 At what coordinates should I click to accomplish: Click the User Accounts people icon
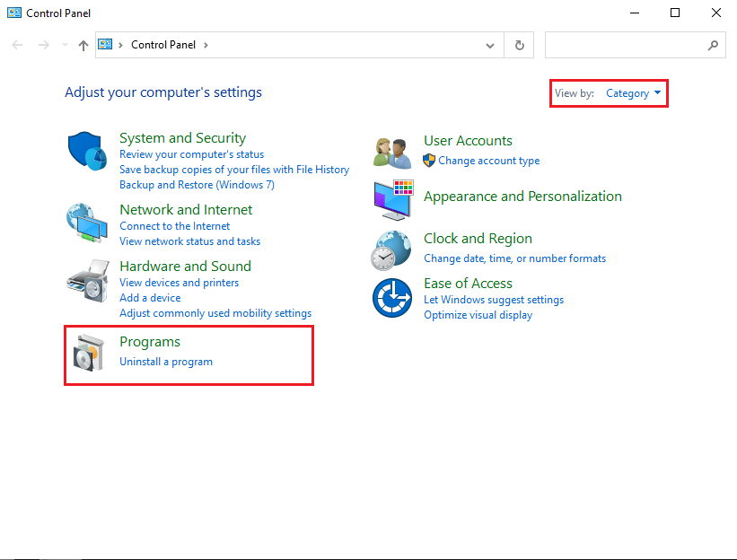point(392,153)
